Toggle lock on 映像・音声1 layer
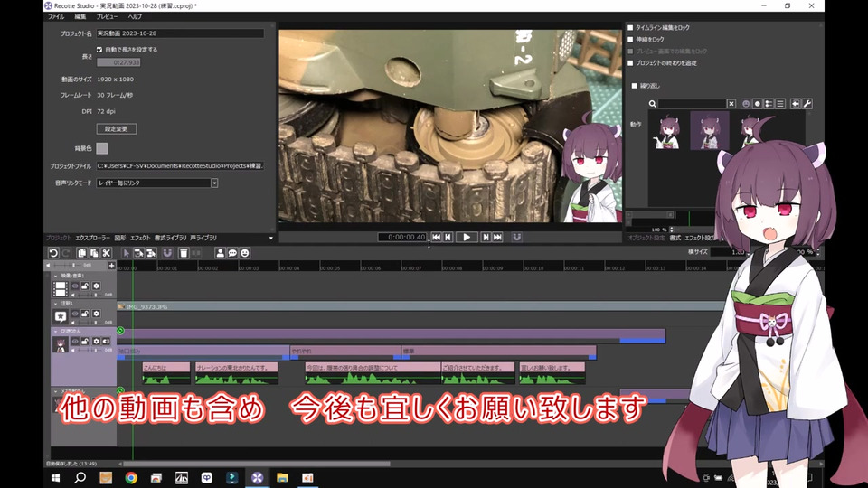 click(85, 286)
